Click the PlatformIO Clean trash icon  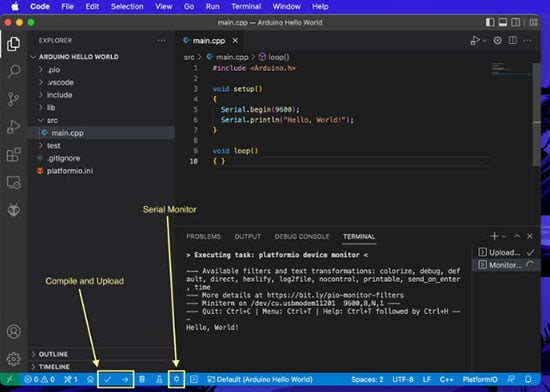pos(142,379)
